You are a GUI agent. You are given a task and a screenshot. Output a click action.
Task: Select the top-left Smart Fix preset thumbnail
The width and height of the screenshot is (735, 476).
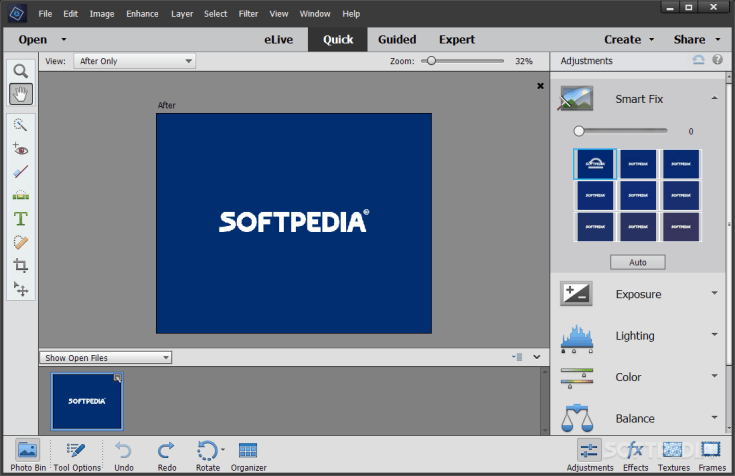(595, 164)
